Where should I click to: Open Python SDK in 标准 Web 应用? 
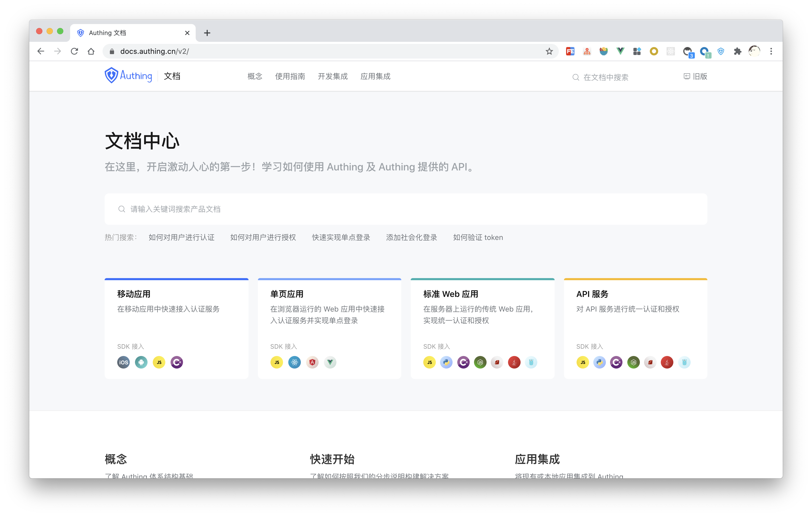click(x=446, y=362)
